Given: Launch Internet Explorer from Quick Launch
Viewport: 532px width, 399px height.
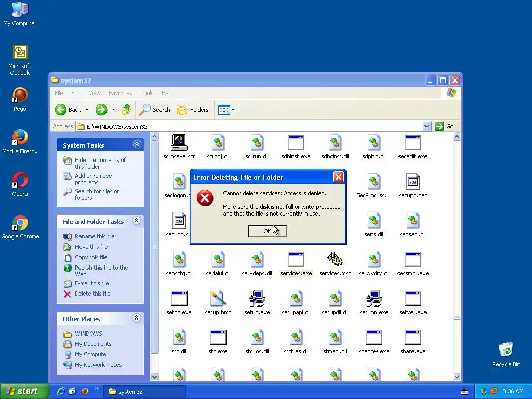Looking at the screenshot, I should [x=60, y=391].
